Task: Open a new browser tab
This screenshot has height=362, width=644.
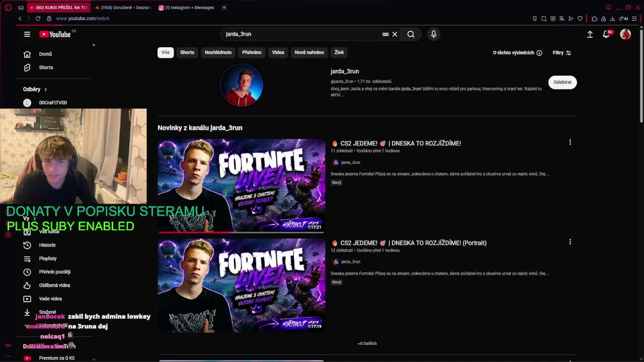Action: click(x=224, y=8)
